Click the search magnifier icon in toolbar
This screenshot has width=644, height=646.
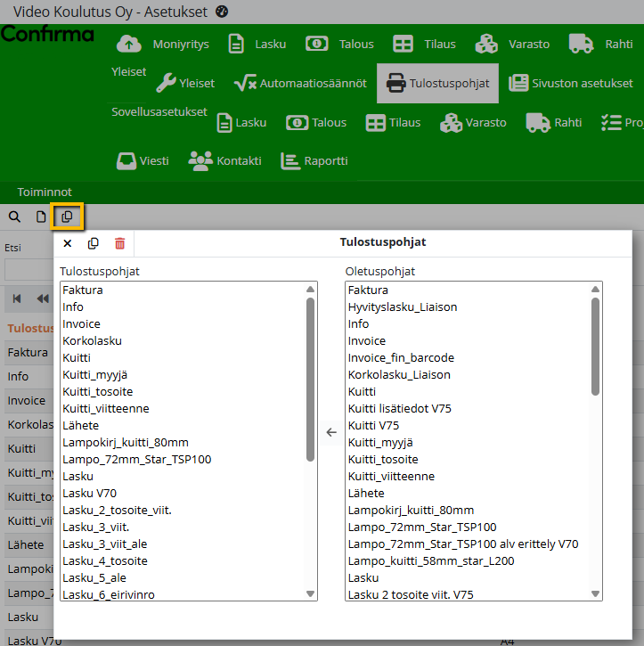tap(14, 217)
